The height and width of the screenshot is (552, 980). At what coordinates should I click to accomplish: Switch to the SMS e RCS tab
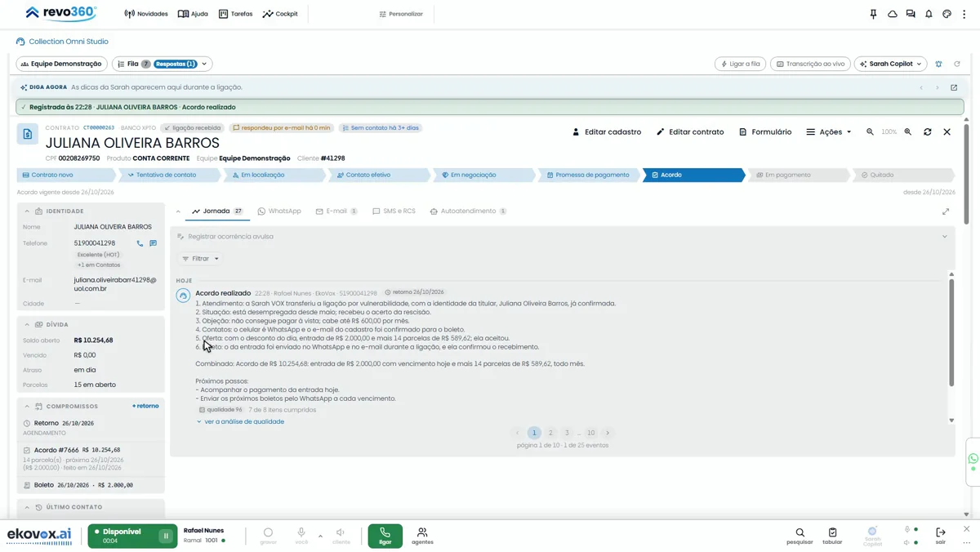point(394,211)
